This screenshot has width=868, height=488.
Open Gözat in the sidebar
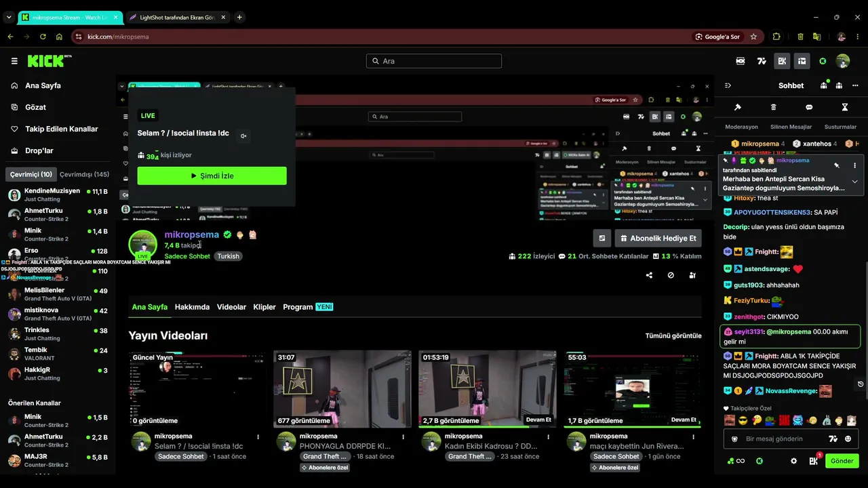pyautogui.click(x=35, y=107)
